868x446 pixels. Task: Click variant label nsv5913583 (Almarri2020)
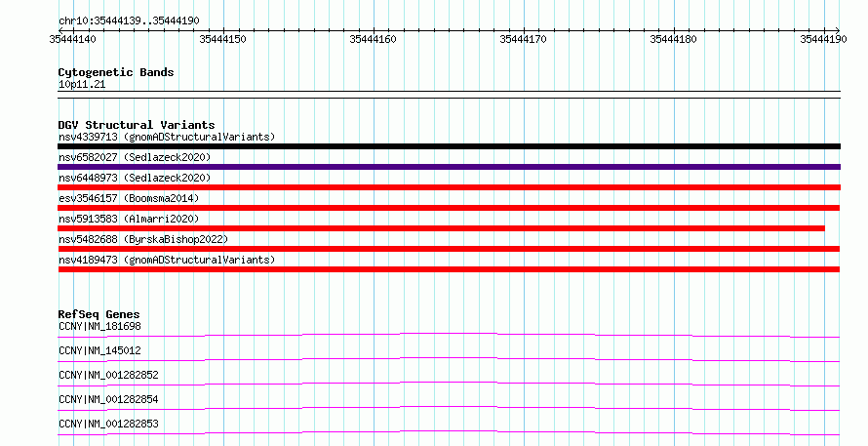[129, 219]
